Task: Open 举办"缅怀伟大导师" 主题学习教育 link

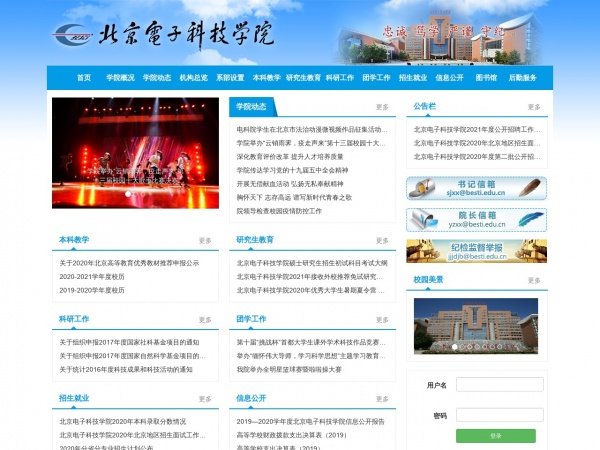Action: click(x=311, y=356)
